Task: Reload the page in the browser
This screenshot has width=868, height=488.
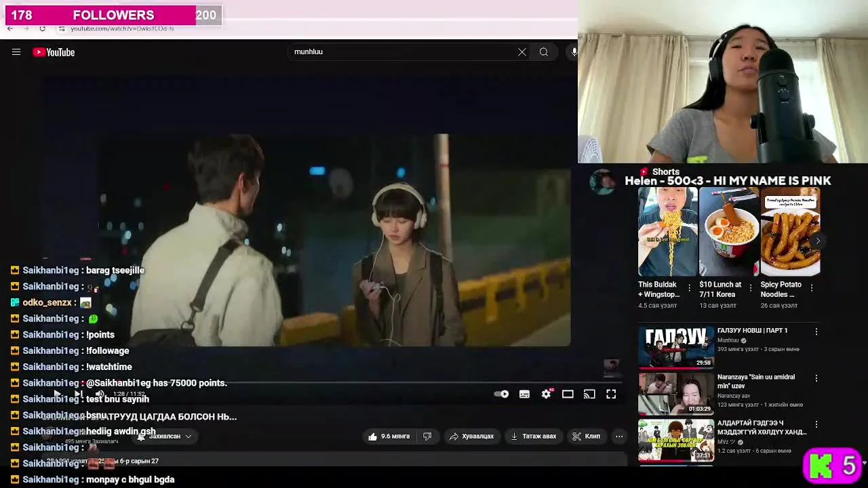Action: (x=42, y=28)
